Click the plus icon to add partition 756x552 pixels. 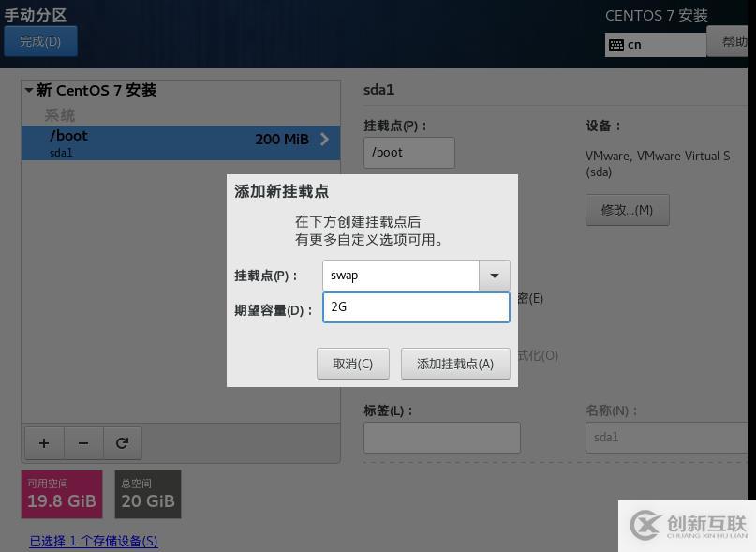click(44, 443)
